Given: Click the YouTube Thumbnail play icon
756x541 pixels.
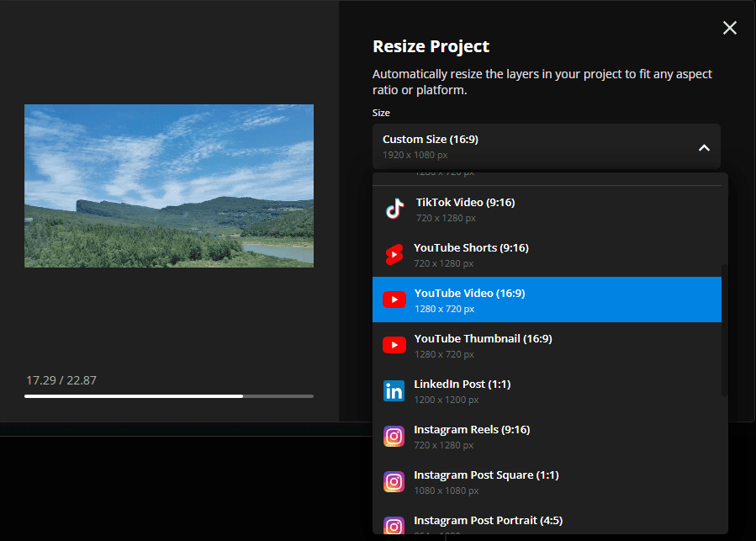Looking at the screenshot, I should tap(394, 345).
